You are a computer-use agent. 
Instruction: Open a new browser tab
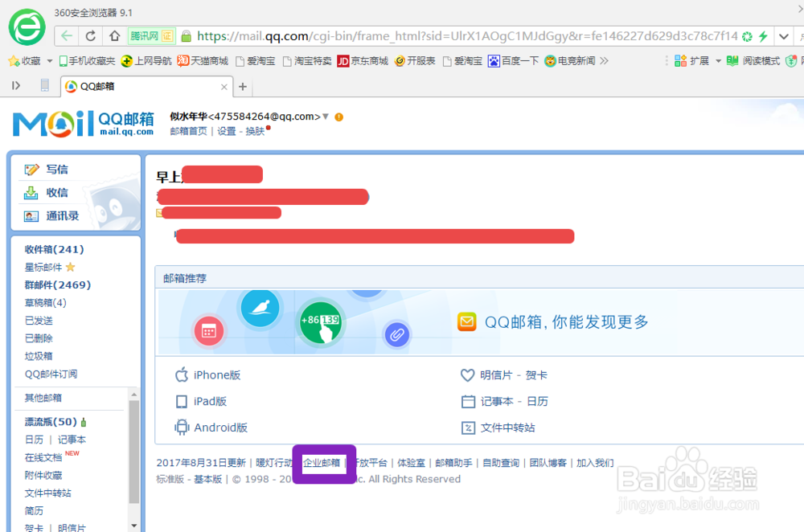pos(243,87)
